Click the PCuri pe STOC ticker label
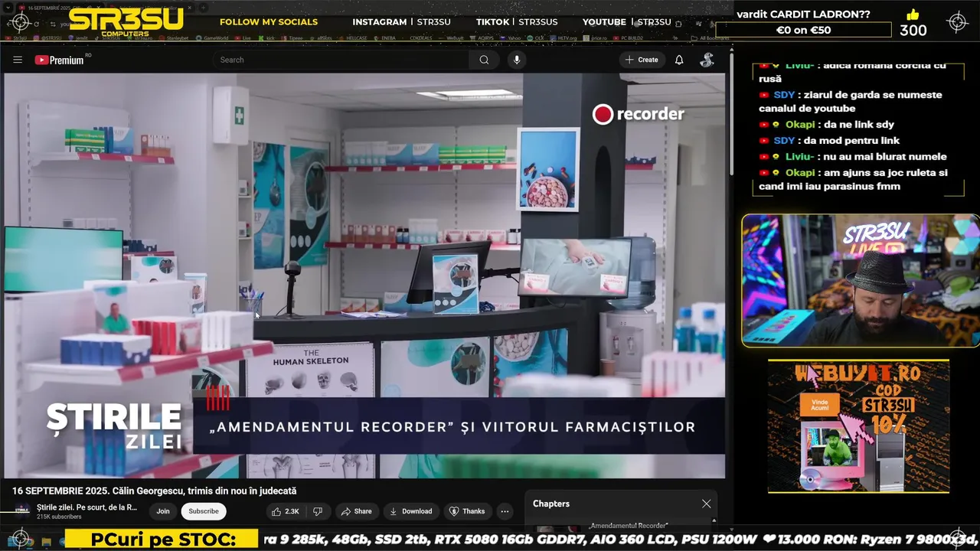The height and width of the screenshot is (551, 980). (x=162, y=540)
